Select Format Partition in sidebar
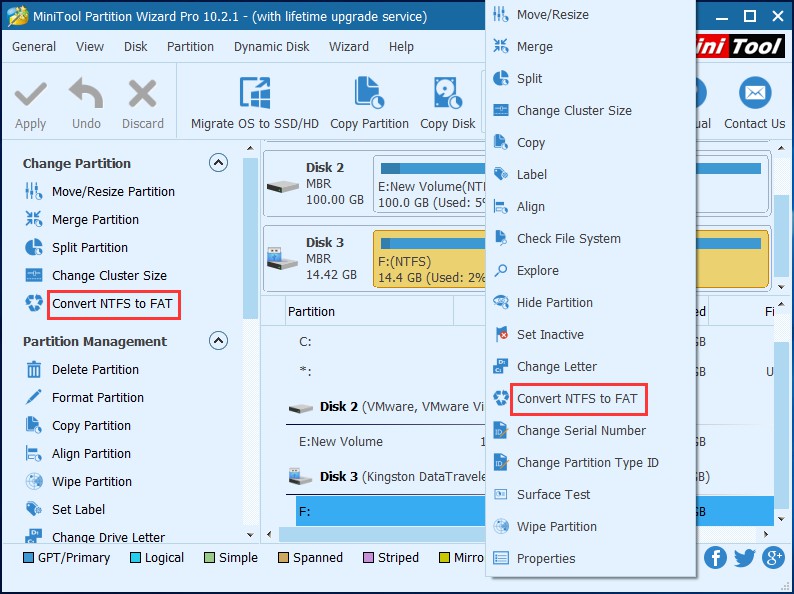Screen dimensions: 794x594 [x=84, y=397]
